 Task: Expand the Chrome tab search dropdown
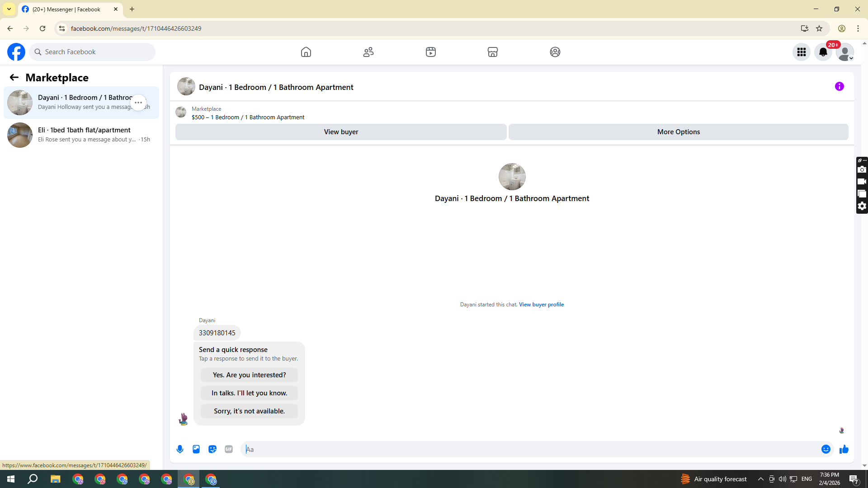click(9, 9)
